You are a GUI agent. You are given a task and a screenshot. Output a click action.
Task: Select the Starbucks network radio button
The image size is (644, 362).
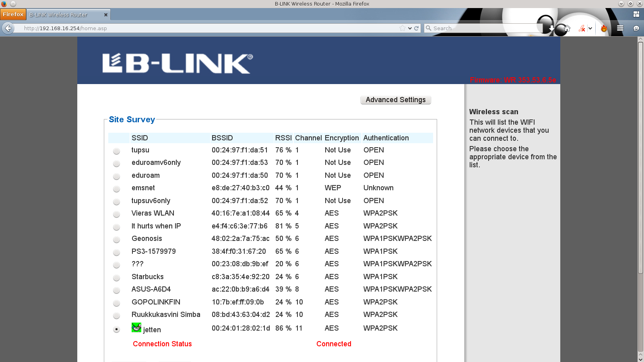click(x=116, y=278)
